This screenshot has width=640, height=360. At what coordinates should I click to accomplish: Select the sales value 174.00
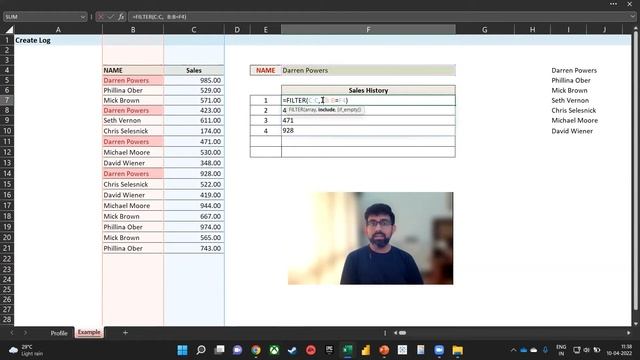coord(193,131)
